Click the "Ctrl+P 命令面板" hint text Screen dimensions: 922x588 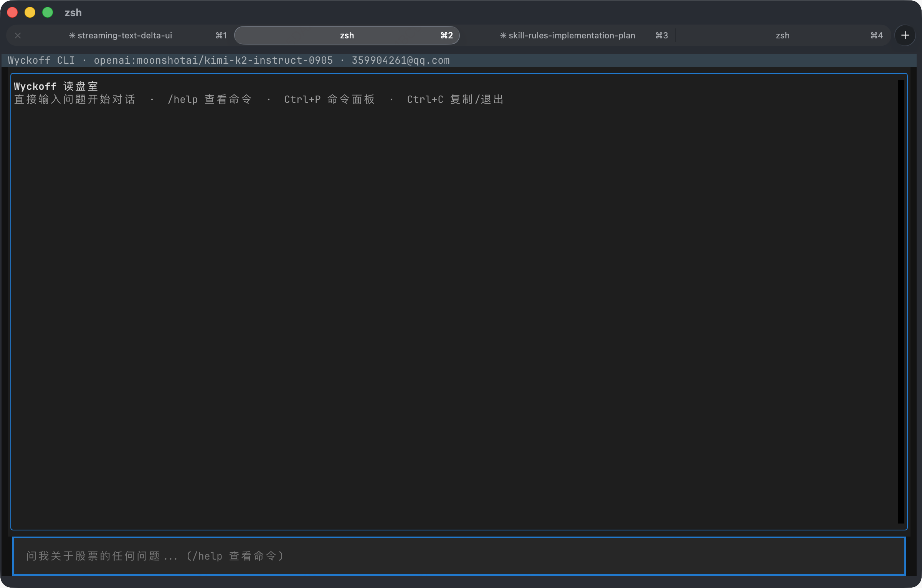329,99
